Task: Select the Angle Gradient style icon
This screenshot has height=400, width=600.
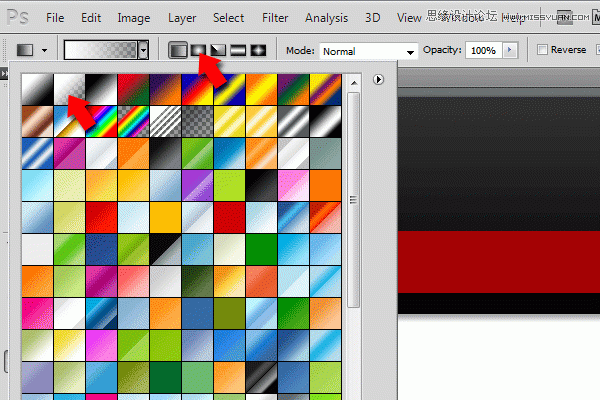Action: (217, 50)
